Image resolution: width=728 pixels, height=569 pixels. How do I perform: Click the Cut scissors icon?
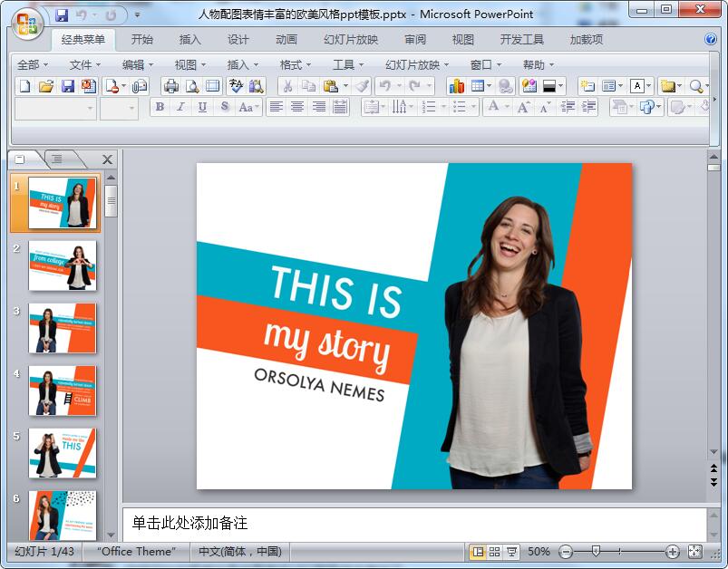(288, 86)
